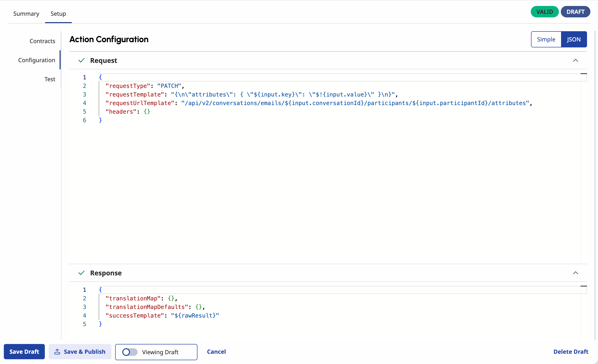The image size is (598, 364).
Task: Open the Summary tab
Action: (x=26, y=14)
